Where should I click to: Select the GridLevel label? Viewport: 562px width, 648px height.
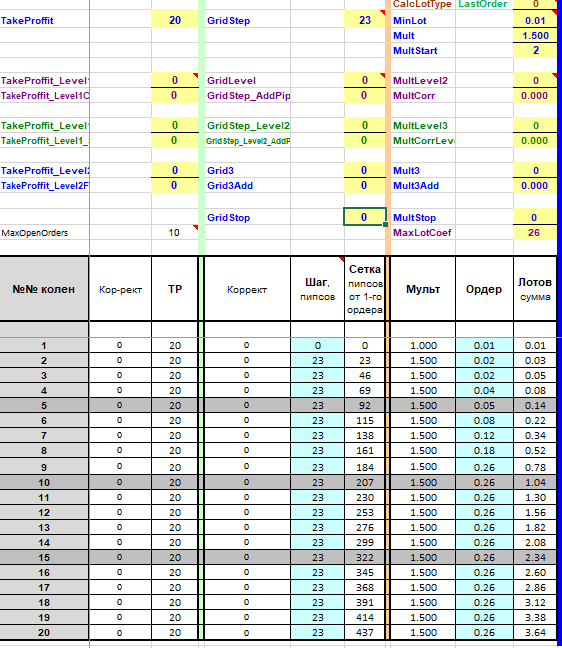pos(231,81)
